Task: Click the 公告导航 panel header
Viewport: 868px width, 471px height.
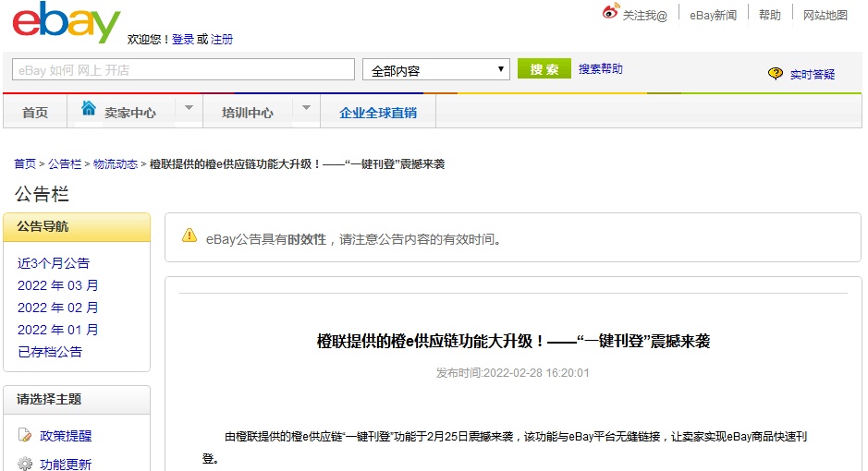Action: tap(77, 226)
